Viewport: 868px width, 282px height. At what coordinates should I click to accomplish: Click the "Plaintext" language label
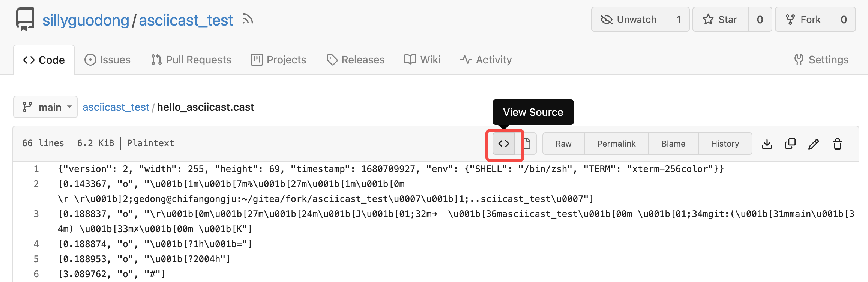click(x=150, y=143)
